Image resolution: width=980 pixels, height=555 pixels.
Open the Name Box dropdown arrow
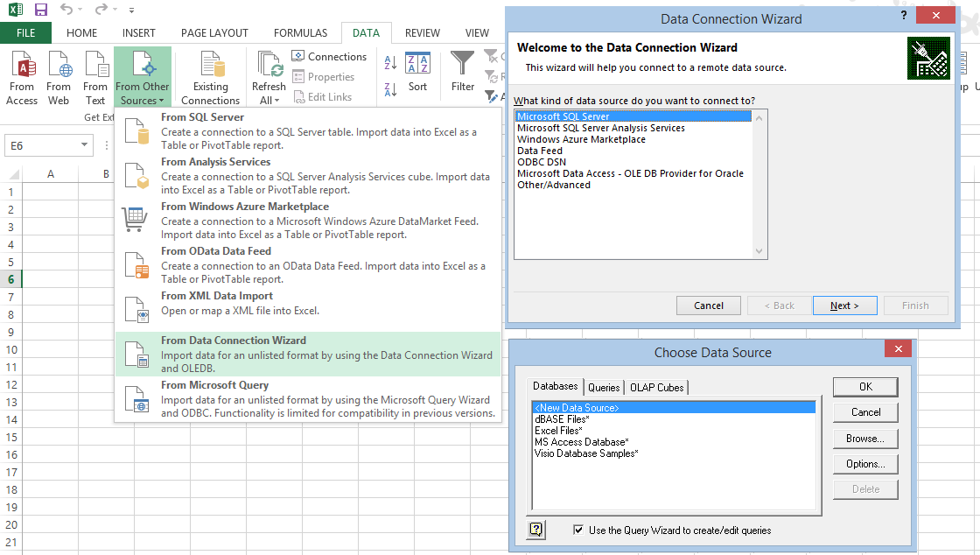[x=84, y=145]
